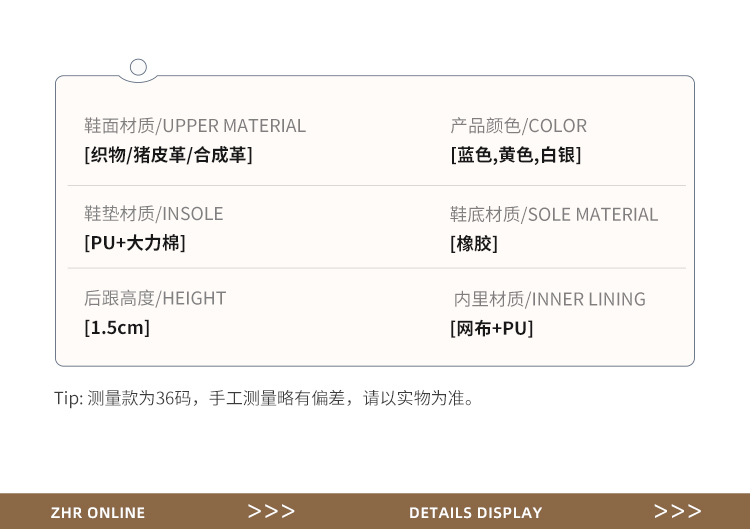Select the [1.5cm] heel height value
750x529 pixels.
tap(117, 327)
